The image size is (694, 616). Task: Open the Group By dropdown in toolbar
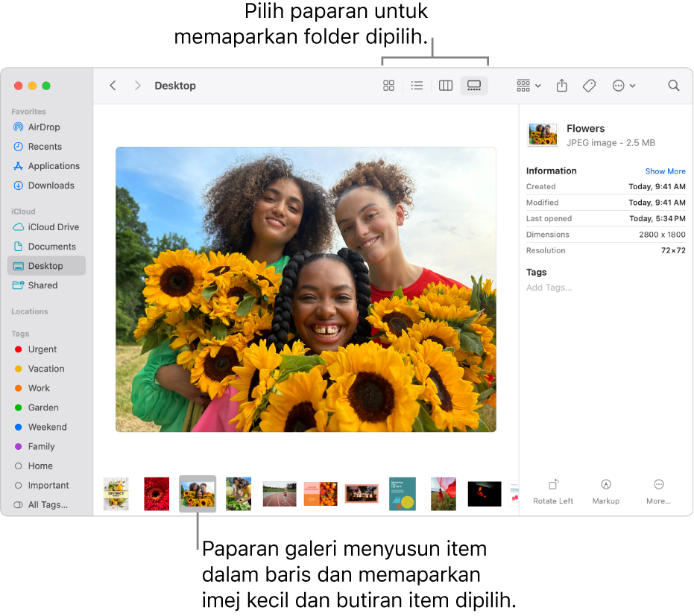pos(529,86)
